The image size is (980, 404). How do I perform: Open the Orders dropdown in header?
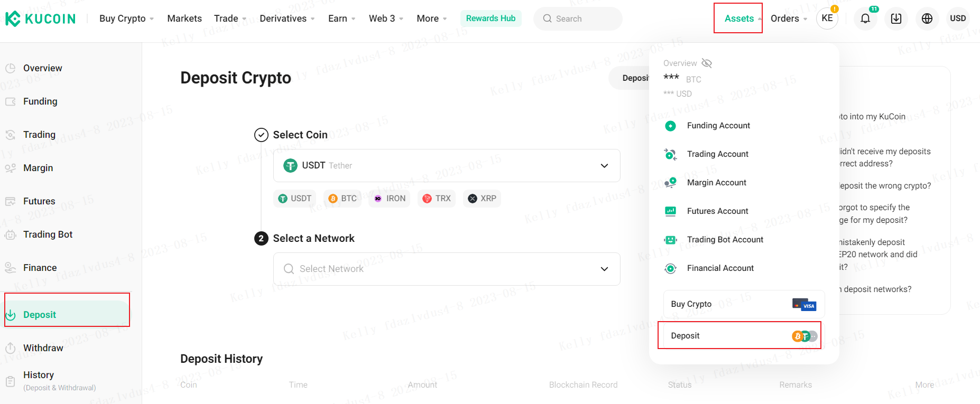pos(789,18)
